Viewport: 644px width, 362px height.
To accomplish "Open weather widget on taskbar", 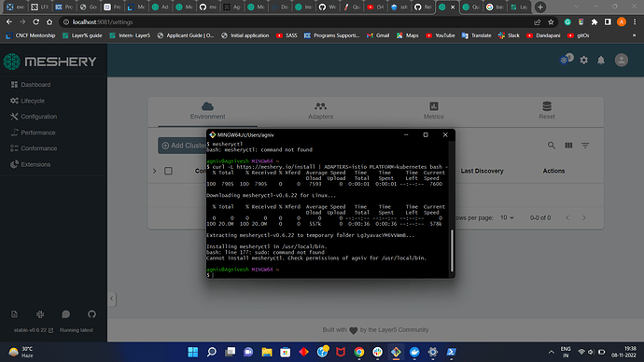I will tap(21, 352).
